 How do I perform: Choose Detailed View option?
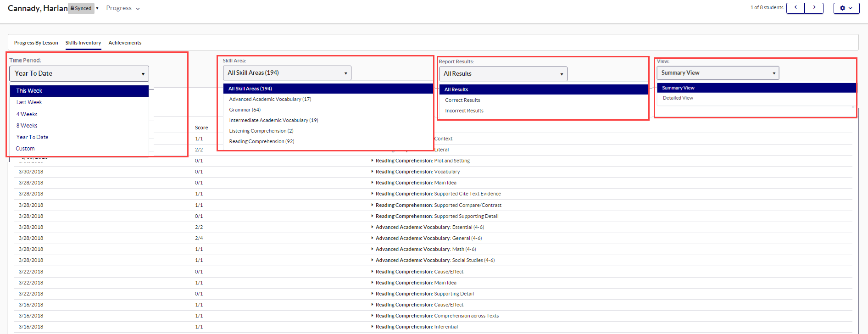[678, 98]
